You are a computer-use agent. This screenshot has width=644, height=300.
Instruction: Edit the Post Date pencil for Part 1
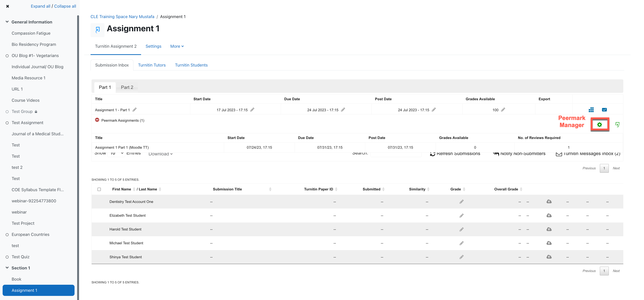(434, 110)
